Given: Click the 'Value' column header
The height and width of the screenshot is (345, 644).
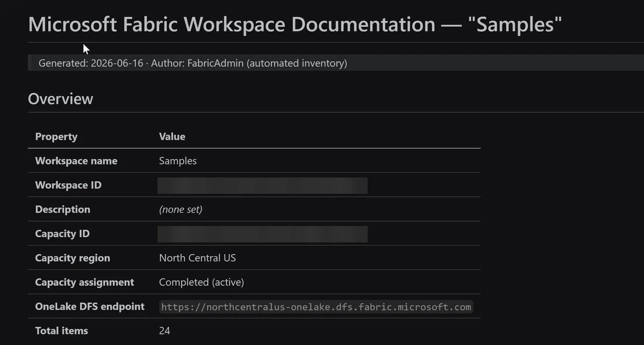Looking at the screenshot, I should [172, 137].
